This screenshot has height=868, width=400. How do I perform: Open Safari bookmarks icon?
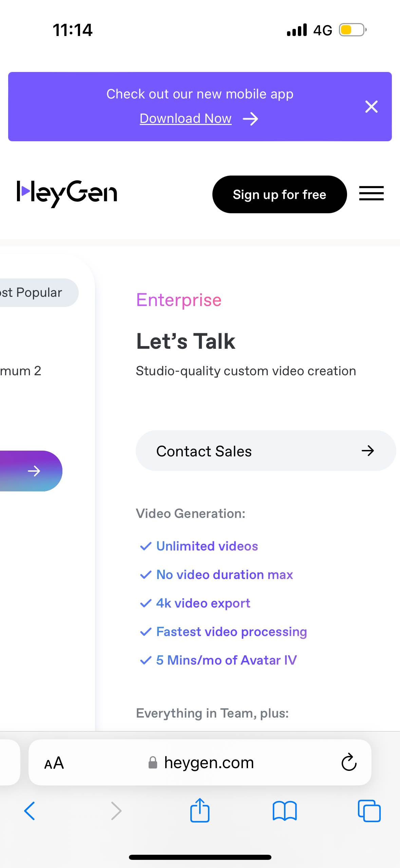pyautogui.click(x=284, y=811)
